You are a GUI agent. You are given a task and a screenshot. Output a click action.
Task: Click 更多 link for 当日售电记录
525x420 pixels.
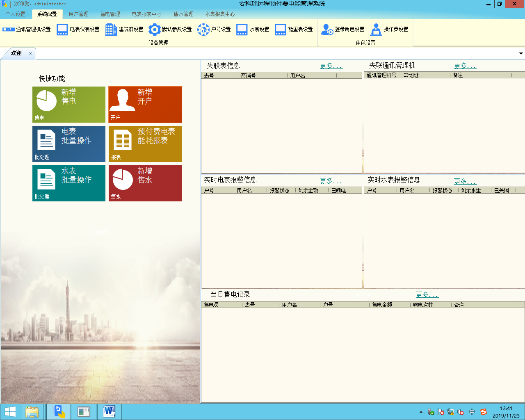point(427,294)
